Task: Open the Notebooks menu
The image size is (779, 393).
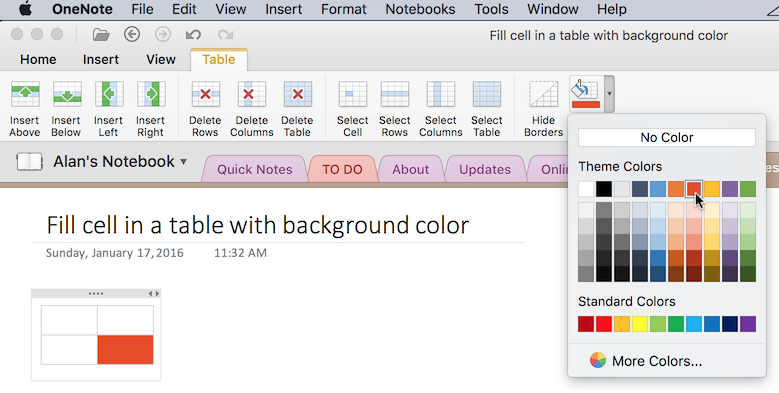Action: pos(420,9)
